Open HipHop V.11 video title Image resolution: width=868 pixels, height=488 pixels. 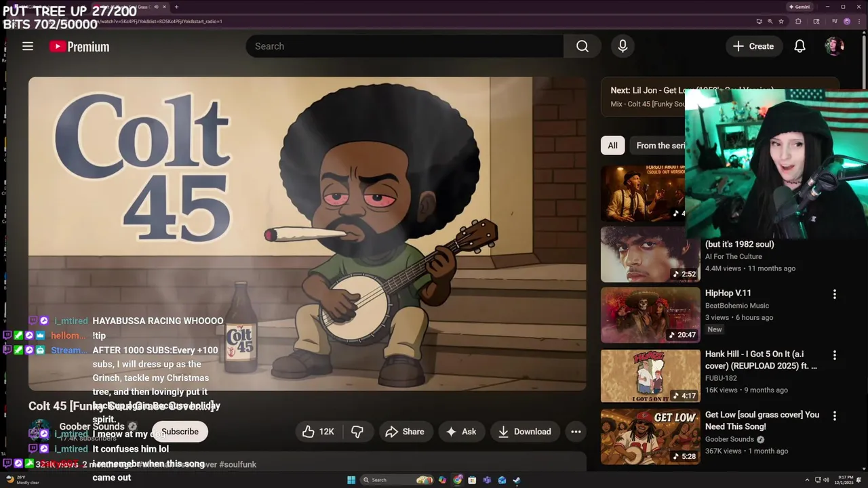pyautogui.click(x=728, y=293)
